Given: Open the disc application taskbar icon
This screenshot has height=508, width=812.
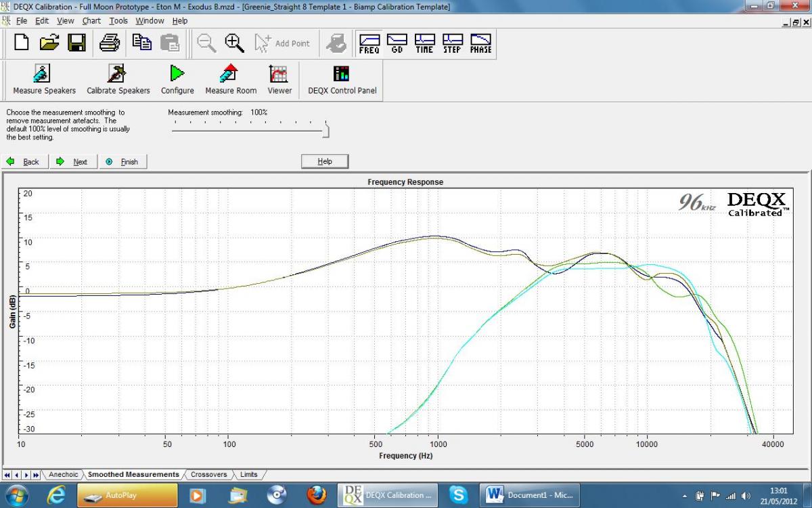Looking at the screenshot, I should pyautogui.click(x=277, y=495).
